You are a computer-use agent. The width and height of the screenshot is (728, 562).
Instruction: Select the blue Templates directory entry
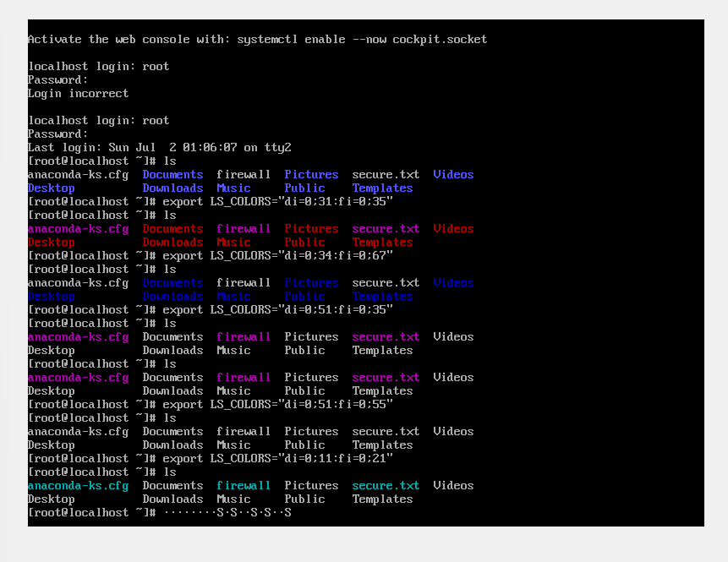[382, 188]
